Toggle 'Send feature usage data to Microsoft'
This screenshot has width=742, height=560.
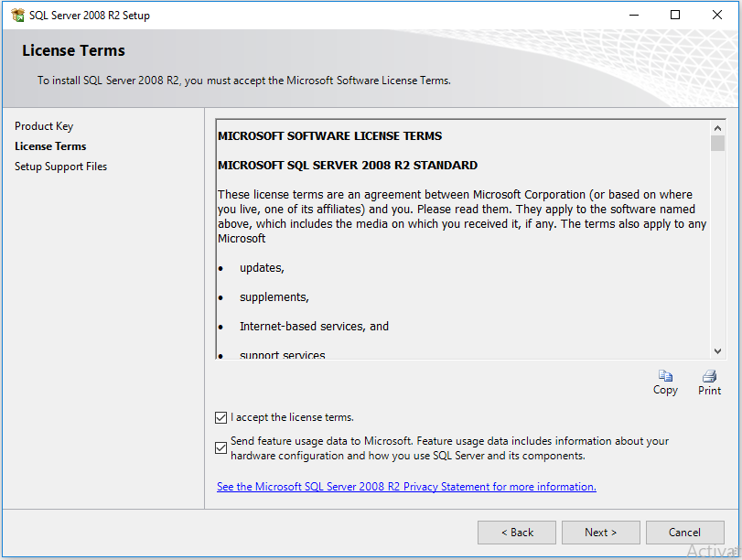coord(220,447)
